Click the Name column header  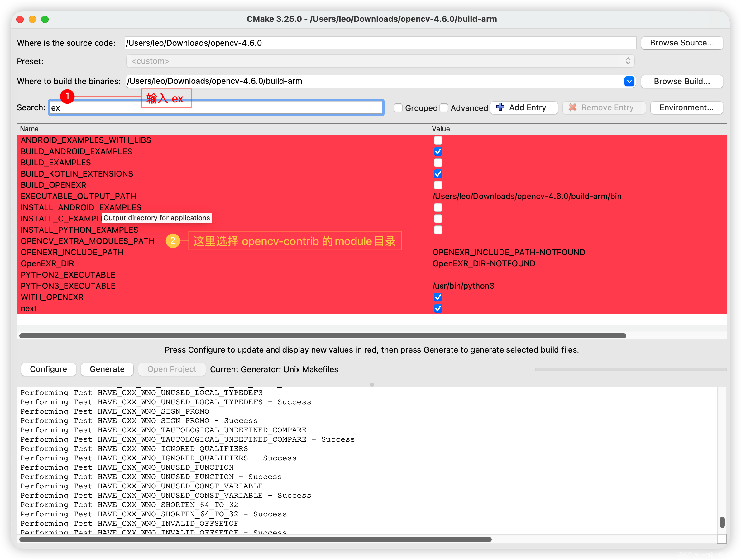[x=29, y=129]
